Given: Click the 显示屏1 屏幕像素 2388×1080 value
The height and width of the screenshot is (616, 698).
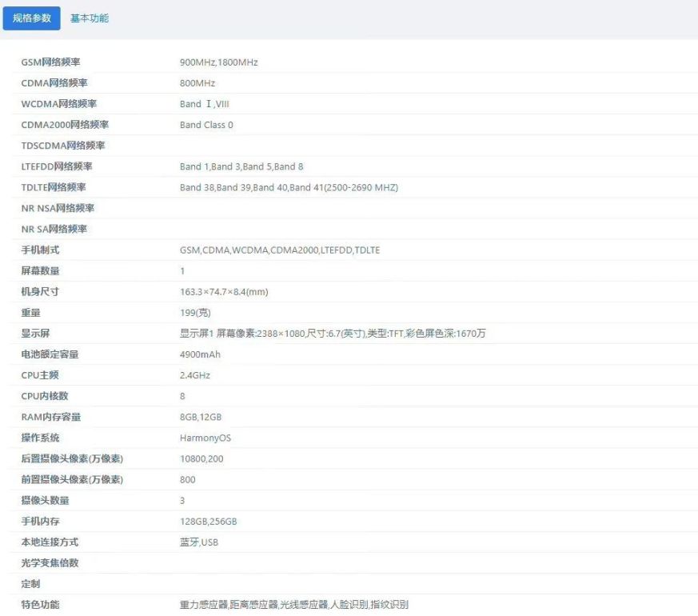Looking at the screenshot, I should (x=333, y=334).
